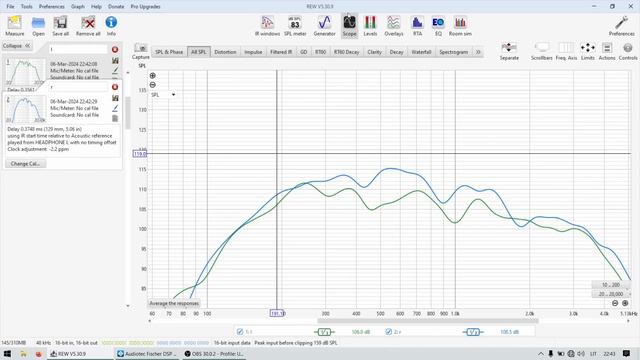Image resolution: width=640 pixels, height=360 pixels.
Task: Change trace colour of measurement 2
Action: (x=115, y=108)
